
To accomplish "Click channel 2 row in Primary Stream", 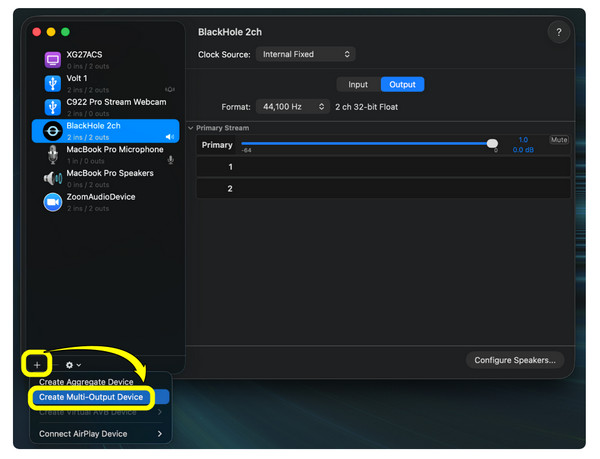I will (x=383, y=189).
